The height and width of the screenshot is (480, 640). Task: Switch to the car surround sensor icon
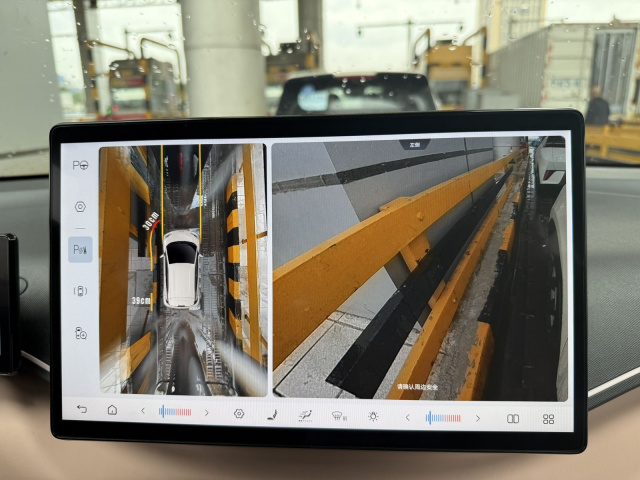tap(80, 291)
